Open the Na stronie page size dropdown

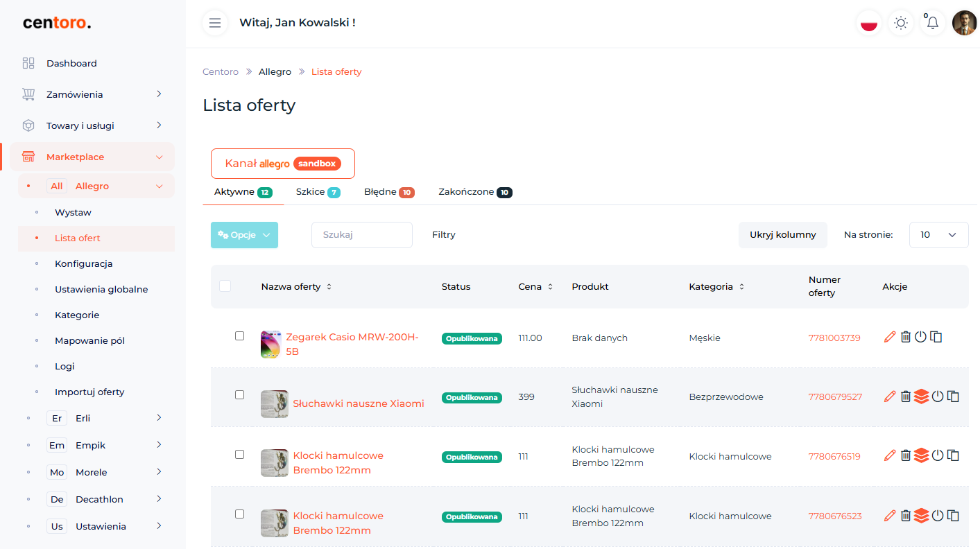pos(938,235)
